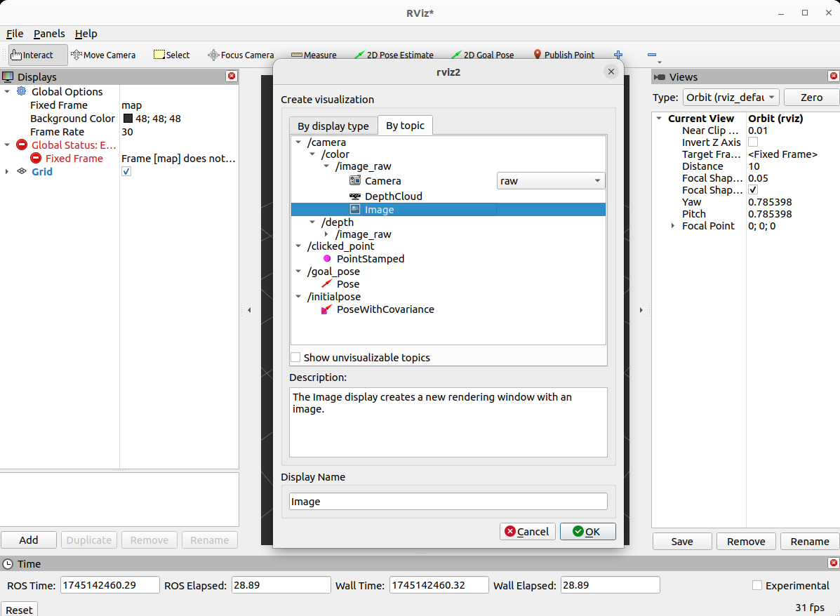Close the Time panel with red X
The width and height of the screenshot is (840, 616).
[834, 563]
